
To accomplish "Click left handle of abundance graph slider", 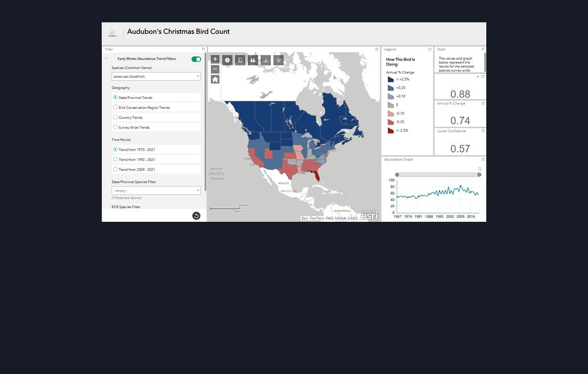I will point(397,175).
